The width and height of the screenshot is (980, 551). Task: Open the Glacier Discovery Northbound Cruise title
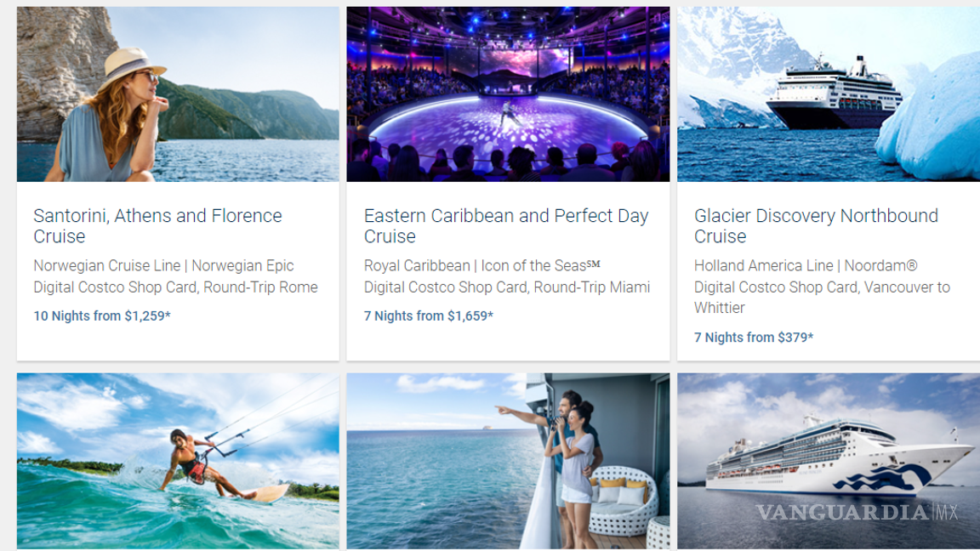(x=816, y=225)
